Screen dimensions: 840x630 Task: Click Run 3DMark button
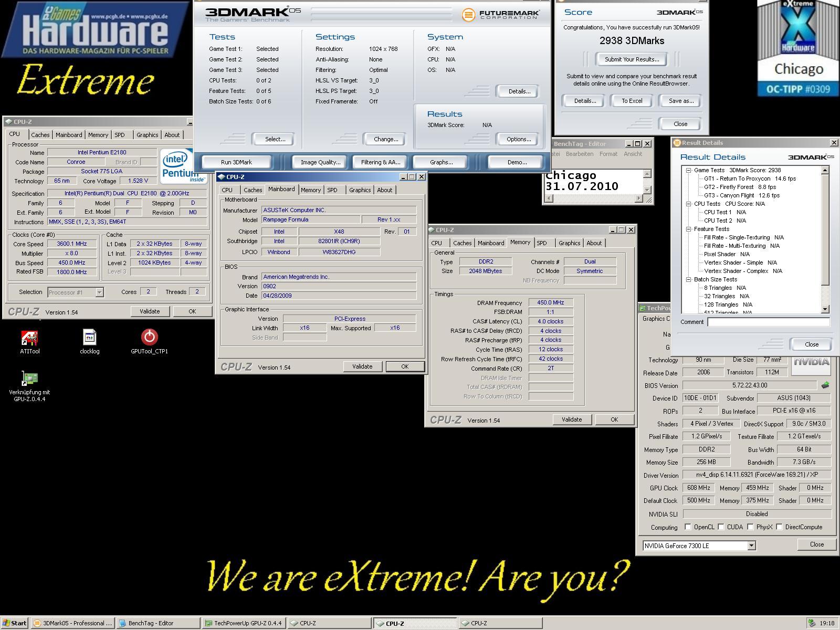[236, 162]
